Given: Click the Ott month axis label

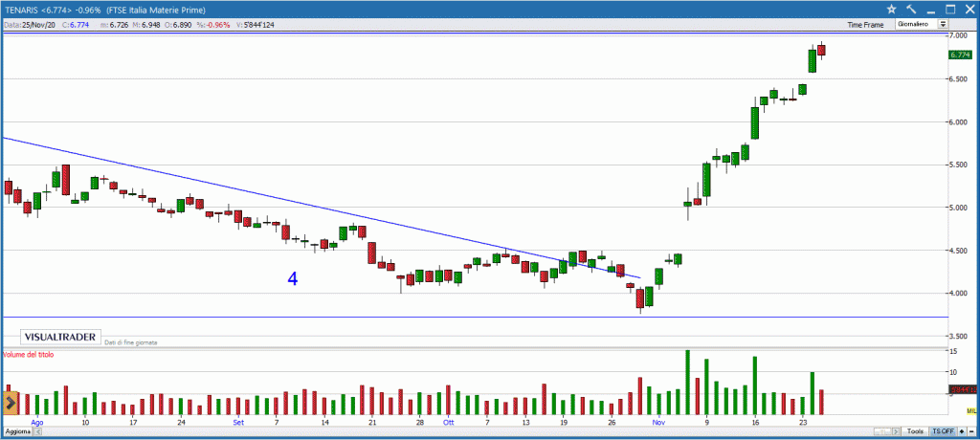Looking at the screenshot, I should coord(448,422).
